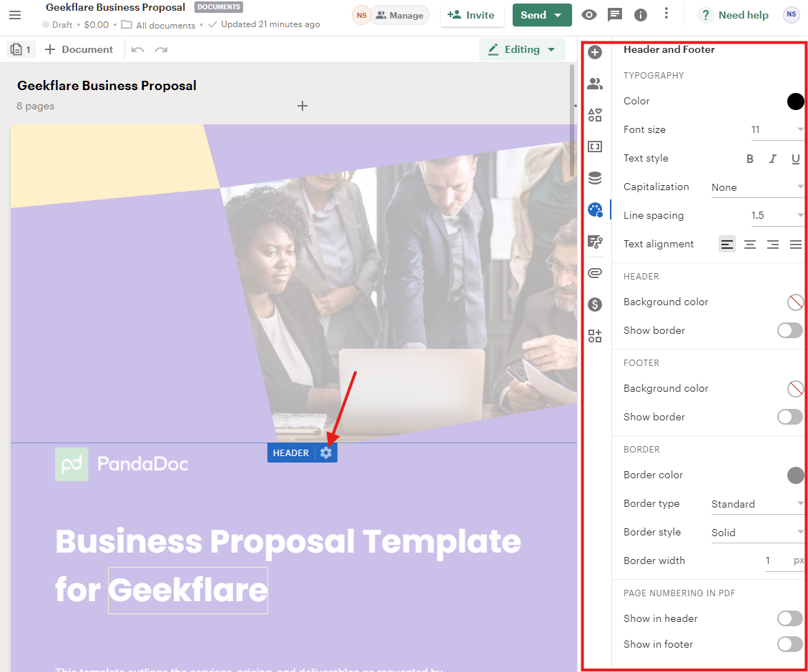Viewport: 808px width, 672px height.
Task: Click the Manage recipients button
Action: point(400,16)
